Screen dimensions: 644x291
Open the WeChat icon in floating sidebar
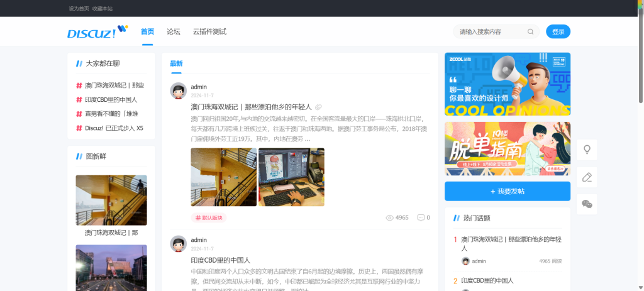[587, 204]
